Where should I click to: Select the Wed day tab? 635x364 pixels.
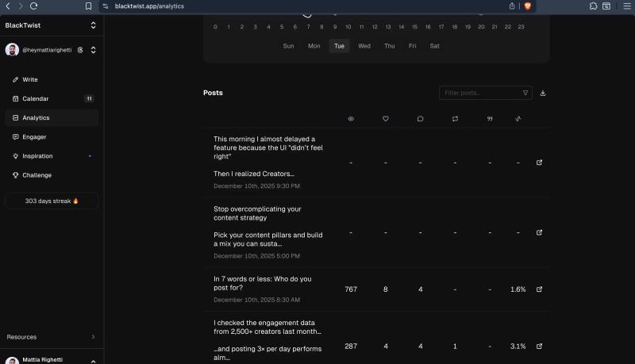pyautogui.click(x=364, y=46)
